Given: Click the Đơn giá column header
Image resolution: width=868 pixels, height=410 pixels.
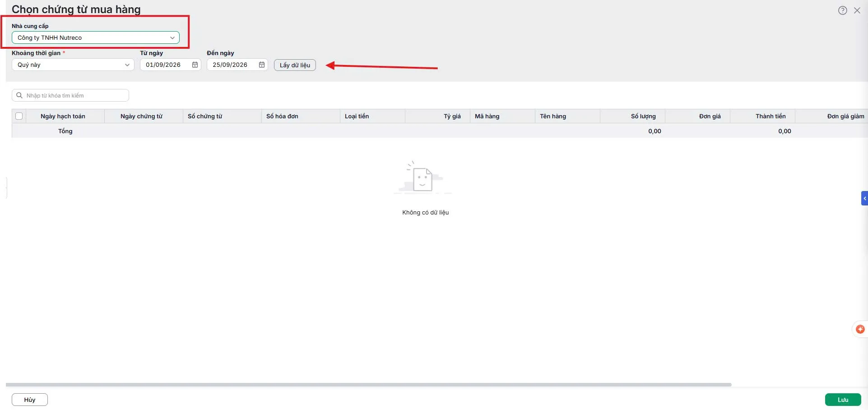Looking at the screenshot, I should (x=697, y=116).
